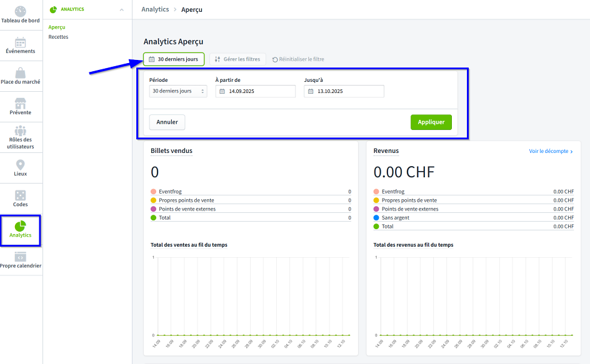590x364 pixels.
Task: Click Analytics in the breadcrumb
Action: click(155, 9)
